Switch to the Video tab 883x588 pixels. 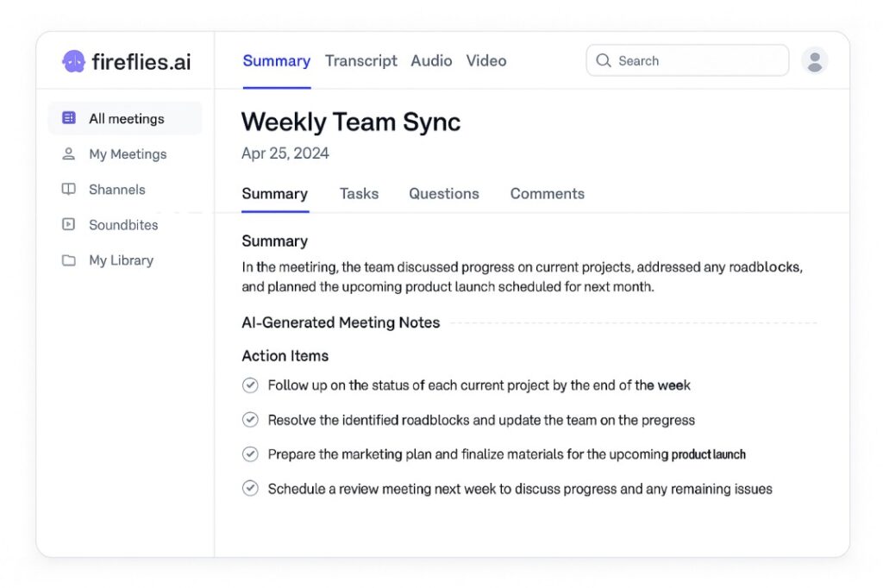pyautogui.click(x=486, y=61)
